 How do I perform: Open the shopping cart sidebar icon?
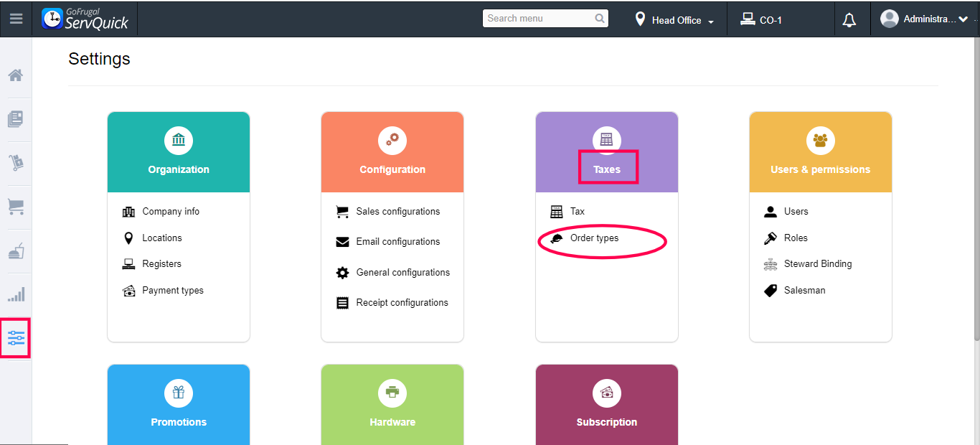pos(16,207)
